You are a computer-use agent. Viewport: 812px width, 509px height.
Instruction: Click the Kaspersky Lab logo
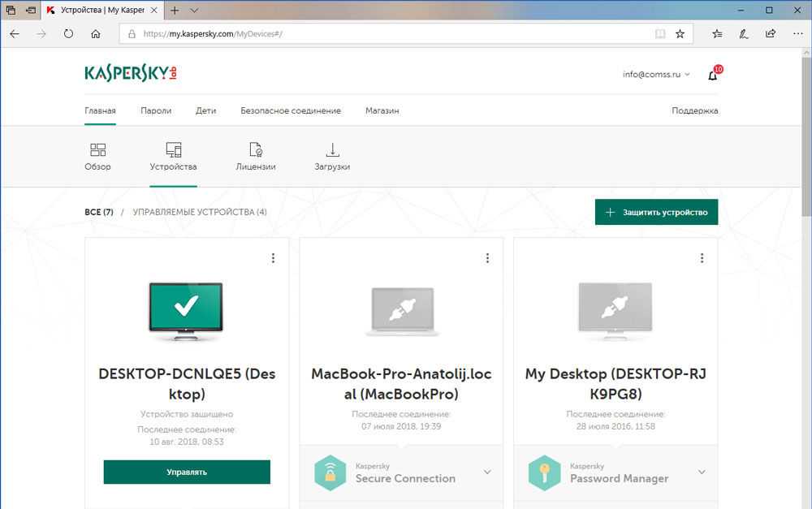tap(131, 74)
